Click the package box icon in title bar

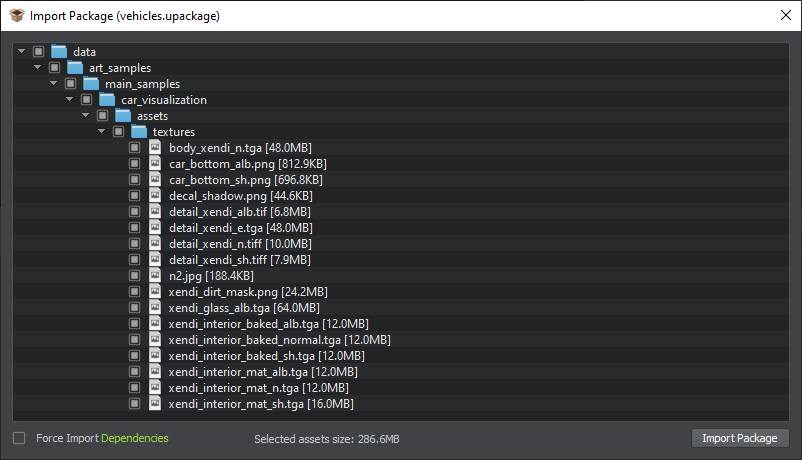[x=17, y=15]
